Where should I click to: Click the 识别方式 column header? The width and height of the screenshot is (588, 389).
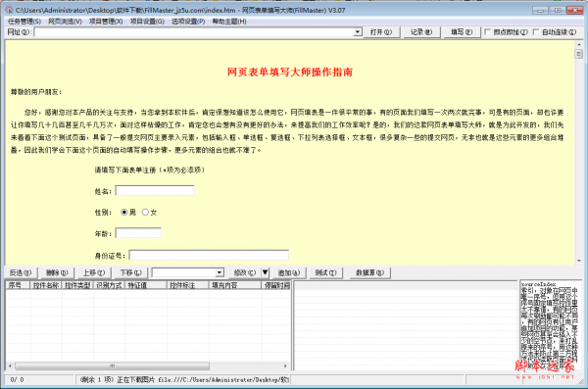coord(109,285)
